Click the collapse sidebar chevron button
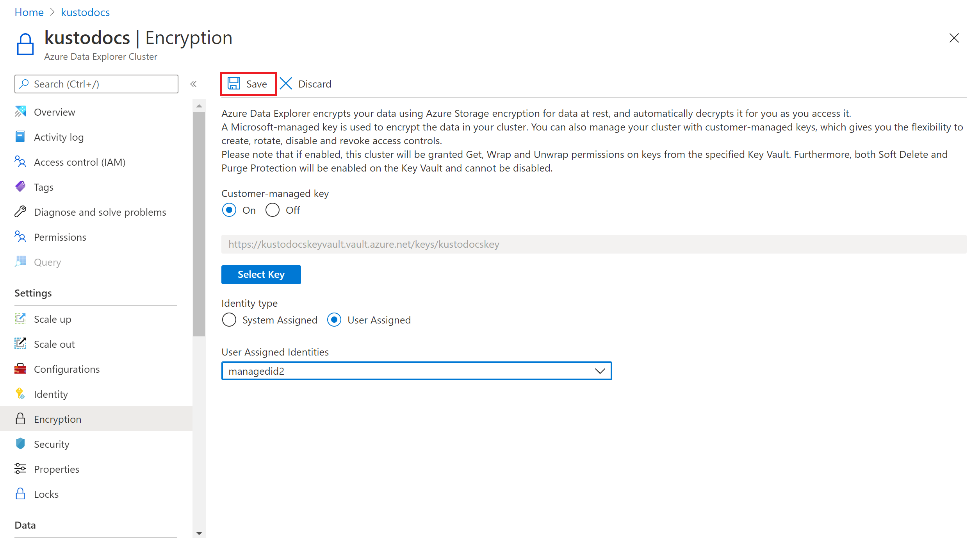This screenshot has width=980, height=538. tap(193, 84)
